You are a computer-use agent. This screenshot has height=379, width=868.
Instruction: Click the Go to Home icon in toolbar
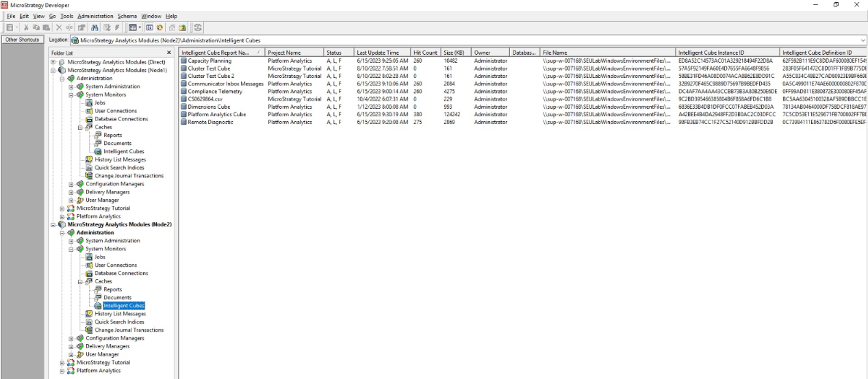pyautogui.click(x=172, y=27)
